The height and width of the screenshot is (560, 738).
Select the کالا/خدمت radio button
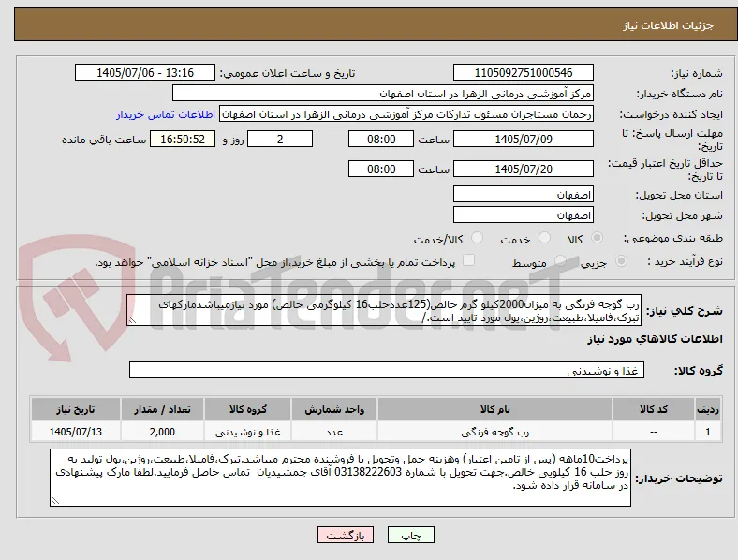click(x=478, y=238)
